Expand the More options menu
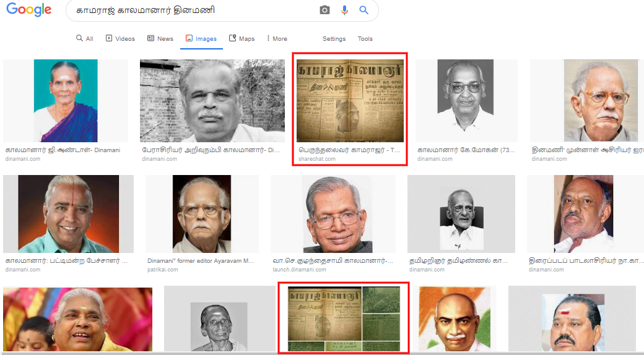The image size is (644, 355). pyautogui.click(x=277, y=38)
